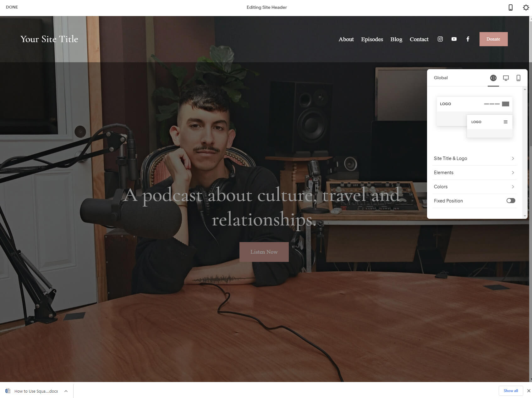Screen dimensions: 532x398
Task: Select the Facebook icon in the header
Action: click(x=468, y=39)
